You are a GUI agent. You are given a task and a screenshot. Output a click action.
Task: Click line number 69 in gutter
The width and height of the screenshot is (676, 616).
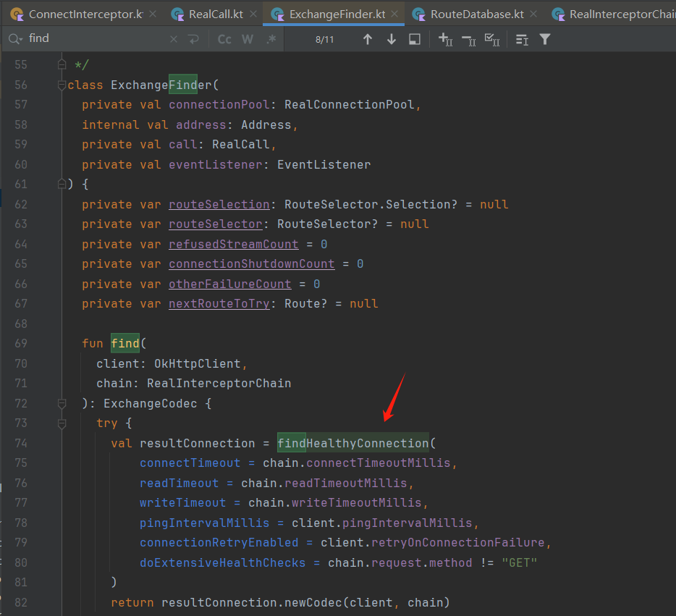[x=21, y=344]
